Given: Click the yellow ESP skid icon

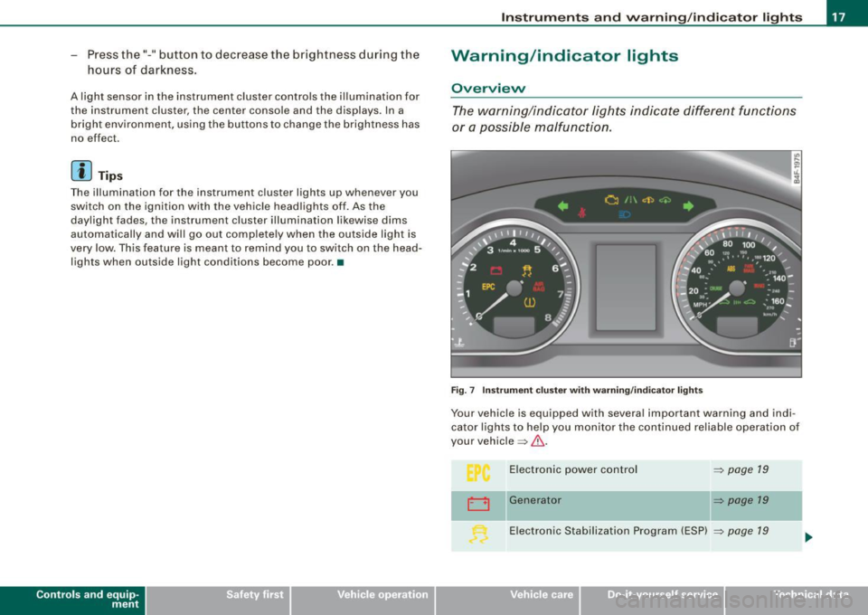Looking at the screenshot, I should coord(479,535).
